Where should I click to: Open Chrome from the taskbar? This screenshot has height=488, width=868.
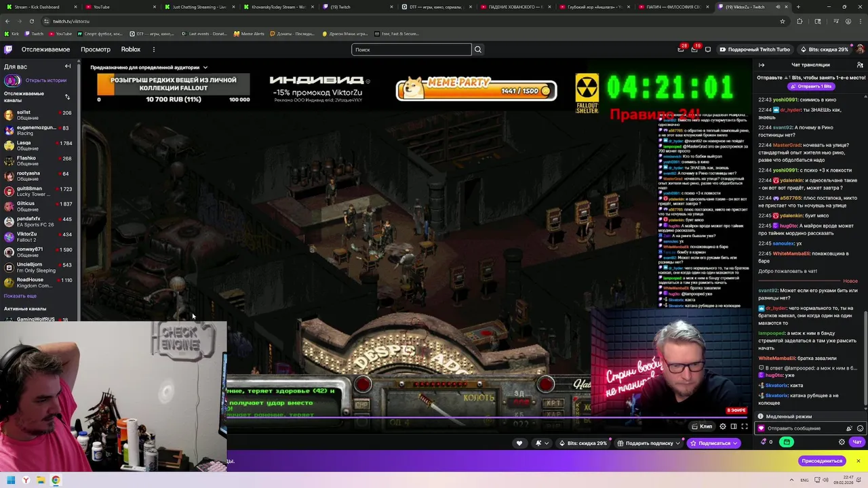pos(56,481)
